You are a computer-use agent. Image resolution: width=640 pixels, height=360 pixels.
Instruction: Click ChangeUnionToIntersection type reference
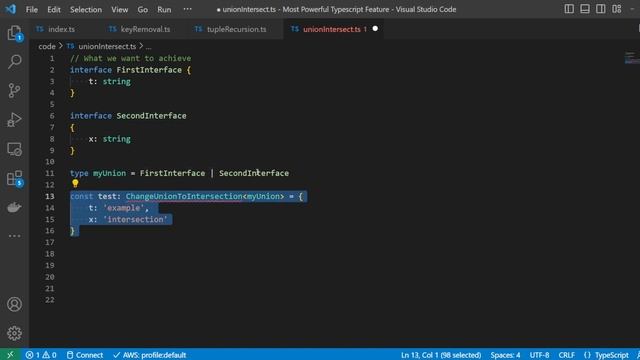point(184,196)
